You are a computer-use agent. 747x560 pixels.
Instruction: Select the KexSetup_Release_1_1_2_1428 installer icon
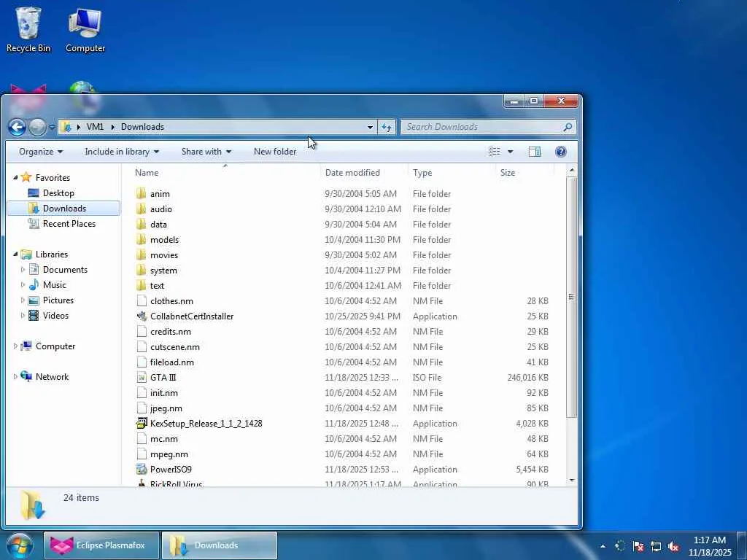(x=142, y=423)
